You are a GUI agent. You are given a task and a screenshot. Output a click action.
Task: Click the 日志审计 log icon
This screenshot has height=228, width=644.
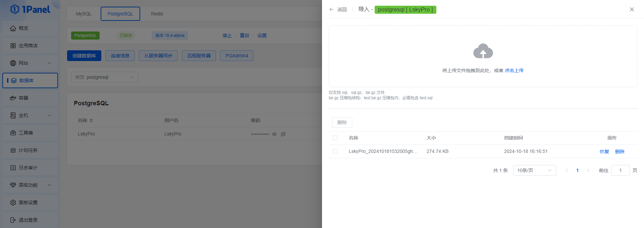click(13, 168)
